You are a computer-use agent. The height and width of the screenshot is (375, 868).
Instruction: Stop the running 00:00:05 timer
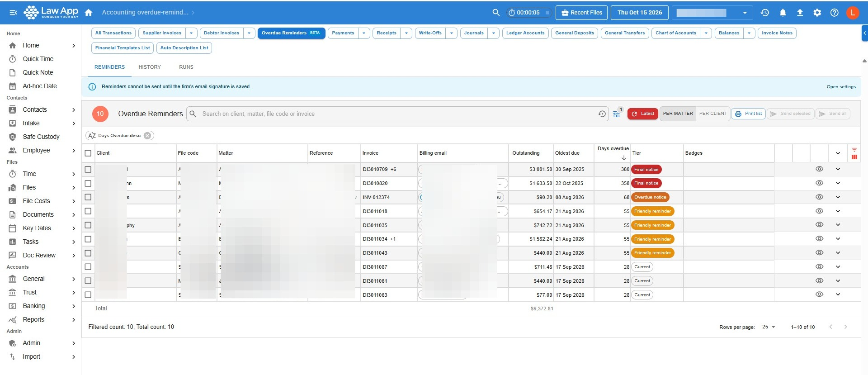547,13
